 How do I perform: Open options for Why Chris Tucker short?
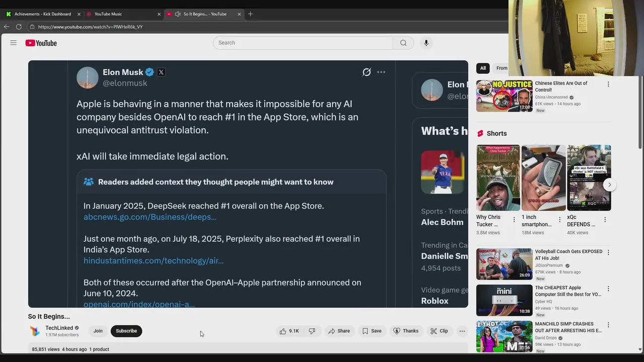pos(514,220)
